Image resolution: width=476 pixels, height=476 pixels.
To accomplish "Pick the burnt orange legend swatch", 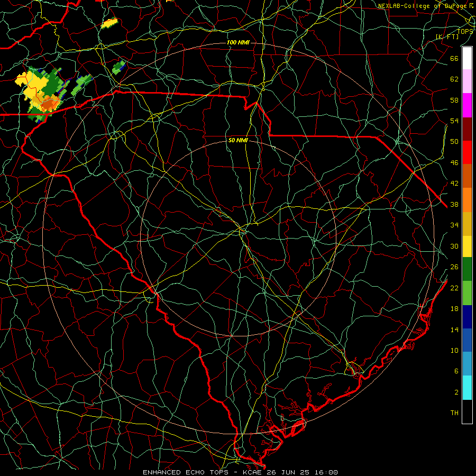I will (467, 176).
